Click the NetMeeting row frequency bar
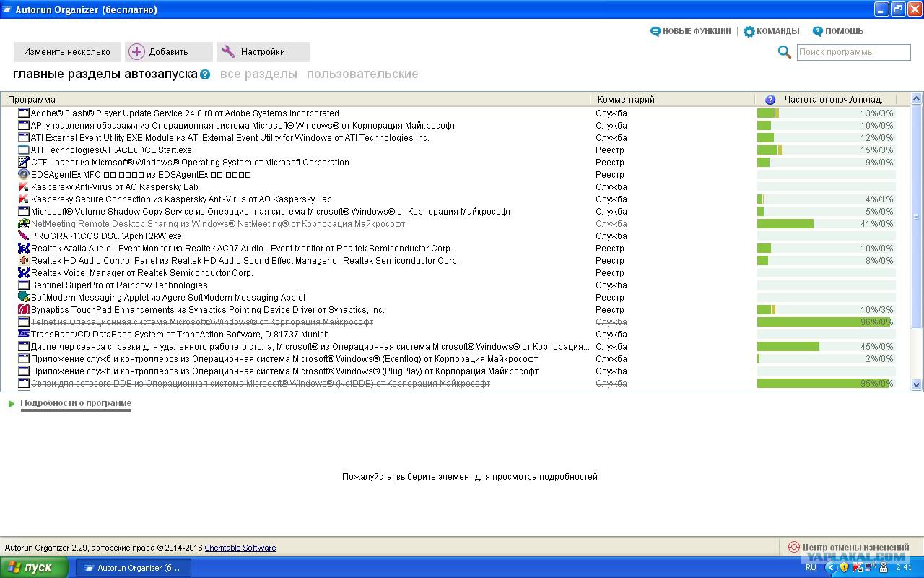Viewport: 924px width, 578px height. pos(826,224)
